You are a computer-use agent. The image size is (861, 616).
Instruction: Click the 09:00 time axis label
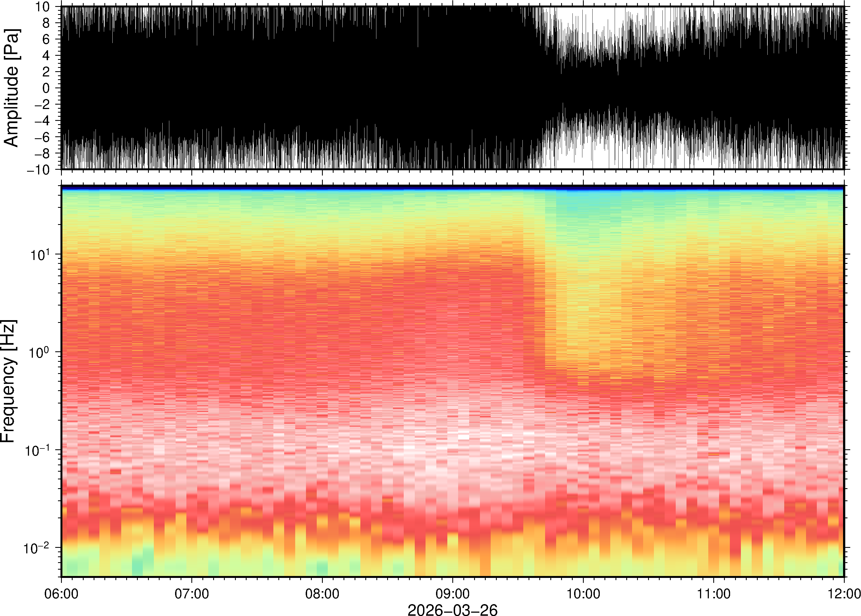click(452, 594)
